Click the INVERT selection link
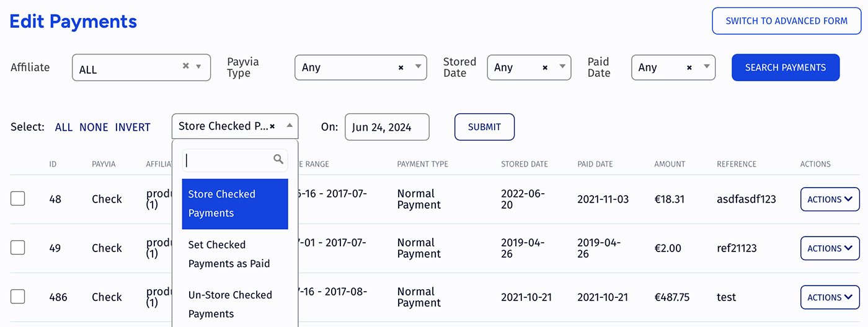This screenshot has width=868, height=327. pyautogui.click(x=133, y=127)
